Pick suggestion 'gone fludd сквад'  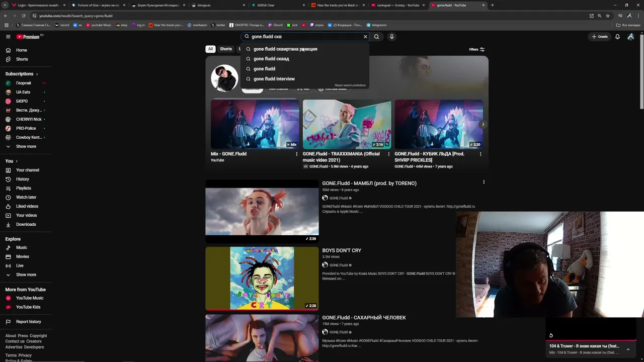[x=305, y=59]
